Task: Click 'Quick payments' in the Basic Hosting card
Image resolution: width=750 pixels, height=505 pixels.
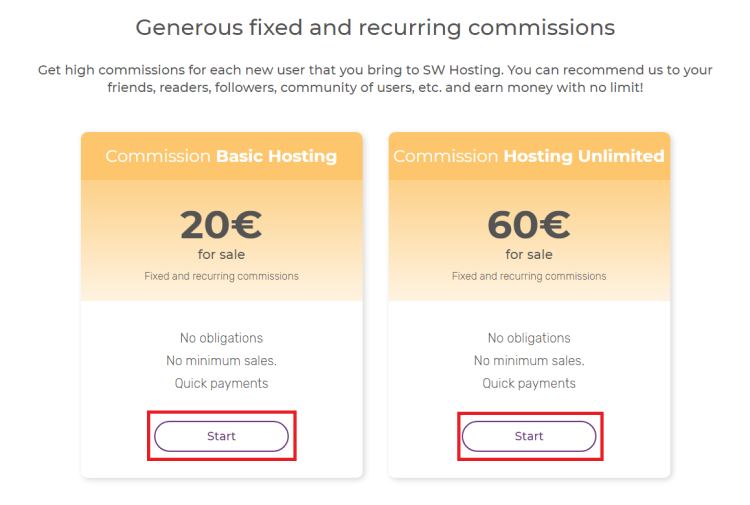Action: point(221,384)
